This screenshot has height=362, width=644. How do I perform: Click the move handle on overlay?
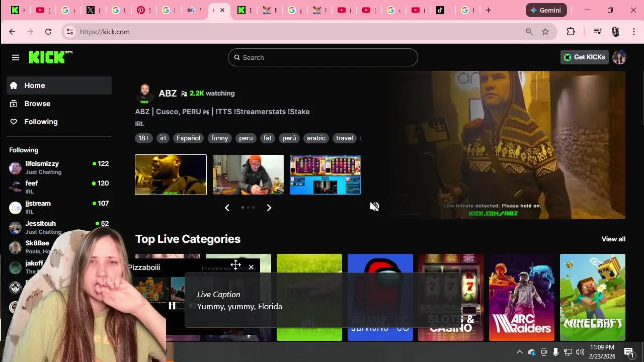coord(235,265)
